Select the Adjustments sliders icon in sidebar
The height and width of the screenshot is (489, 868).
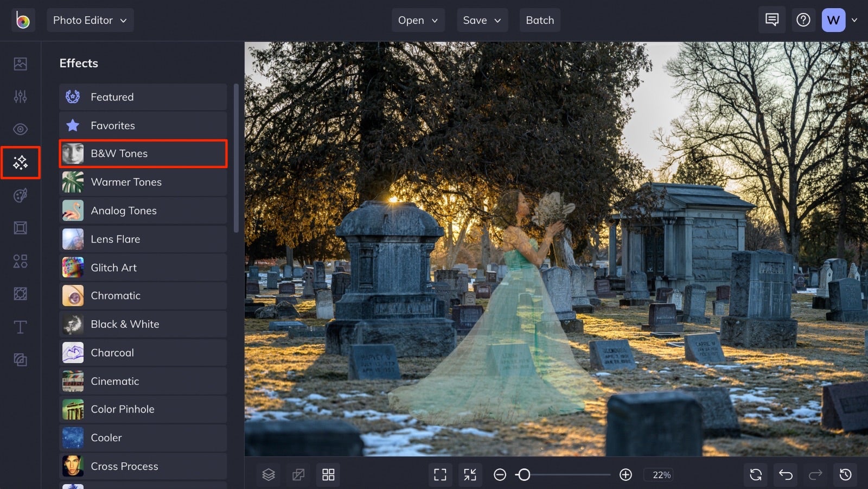(x=20, y=97)
